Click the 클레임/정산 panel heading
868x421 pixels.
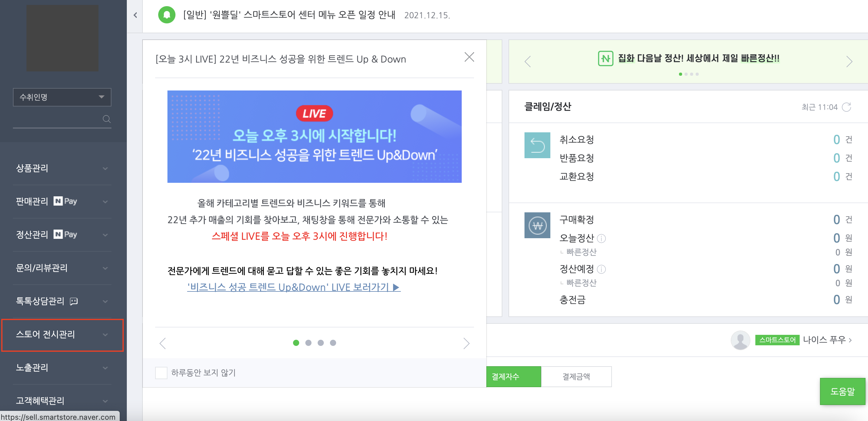click(548, 106)
